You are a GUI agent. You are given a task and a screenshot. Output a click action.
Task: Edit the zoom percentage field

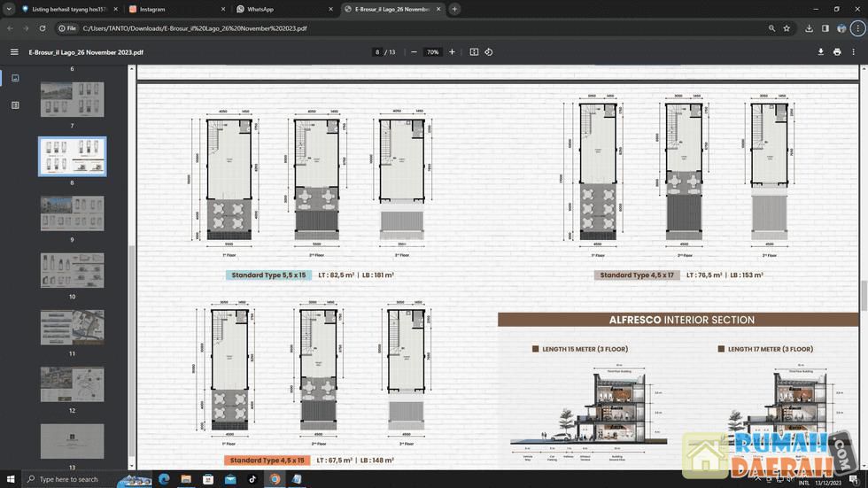coord(432,52)
